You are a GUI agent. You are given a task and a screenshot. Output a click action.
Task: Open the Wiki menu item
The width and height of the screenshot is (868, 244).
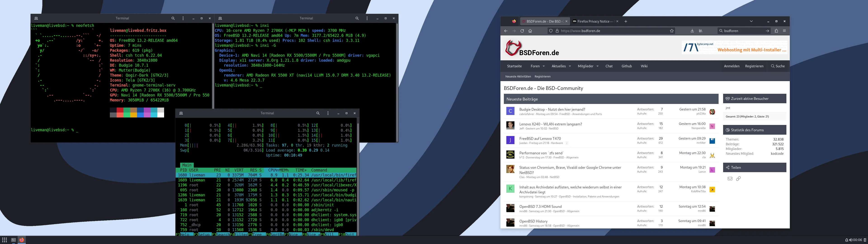(x=644, y=66)
